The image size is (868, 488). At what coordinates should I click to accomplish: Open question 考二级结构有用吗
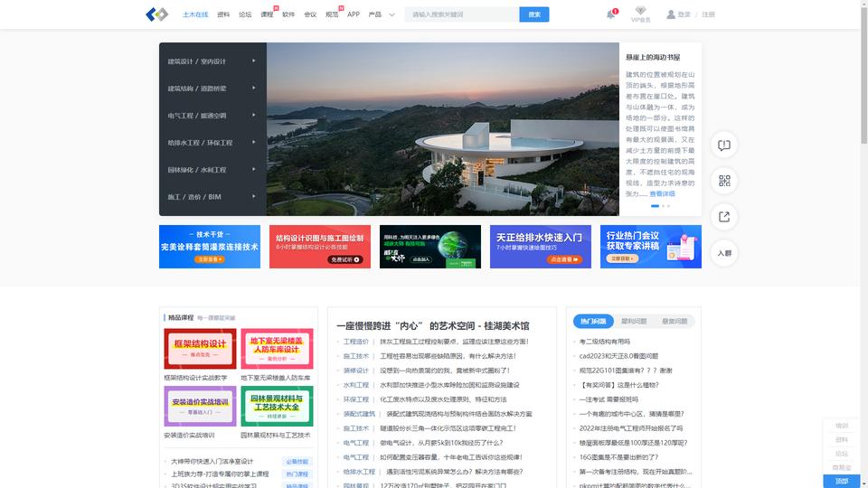tap(605, 342)
